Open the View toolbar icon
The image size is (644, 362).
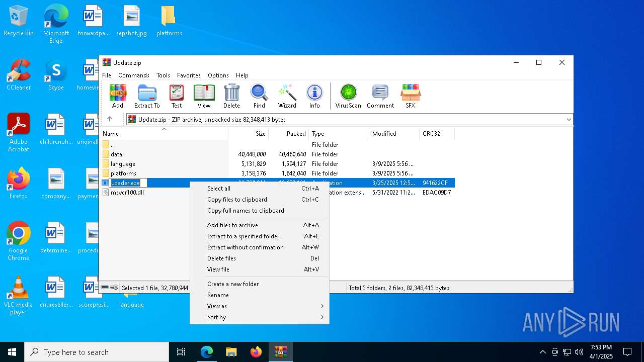[x=204, y=96]
